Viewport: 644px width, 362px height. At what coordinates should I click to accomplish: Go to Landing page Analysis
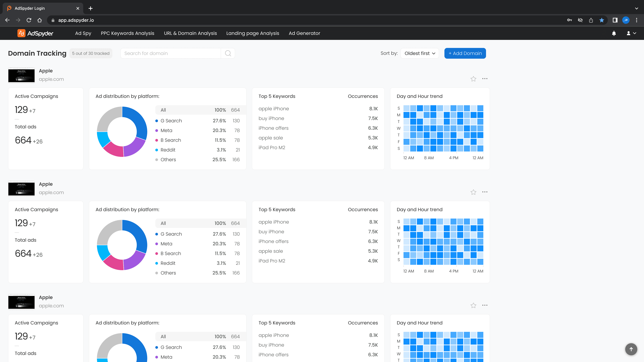click(x=253, y=33)
